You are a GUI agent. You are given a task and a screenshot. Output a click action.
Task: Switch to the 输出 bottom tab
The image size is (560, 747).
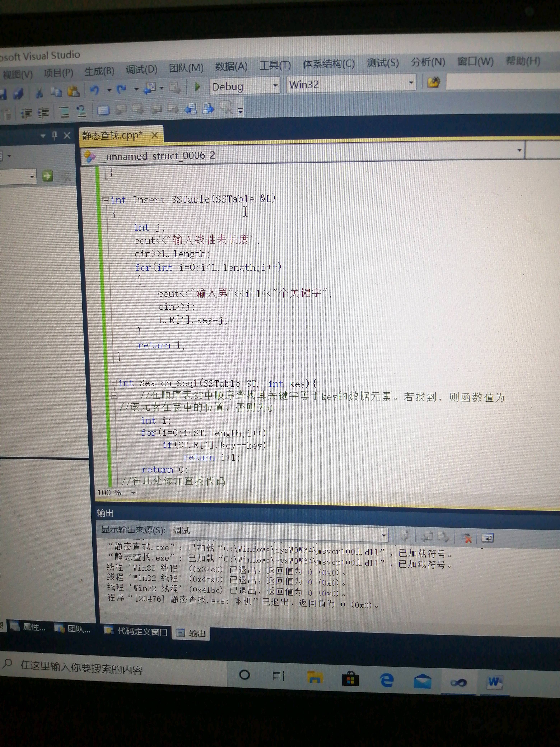pyautogui.click(x=191, y=633)
